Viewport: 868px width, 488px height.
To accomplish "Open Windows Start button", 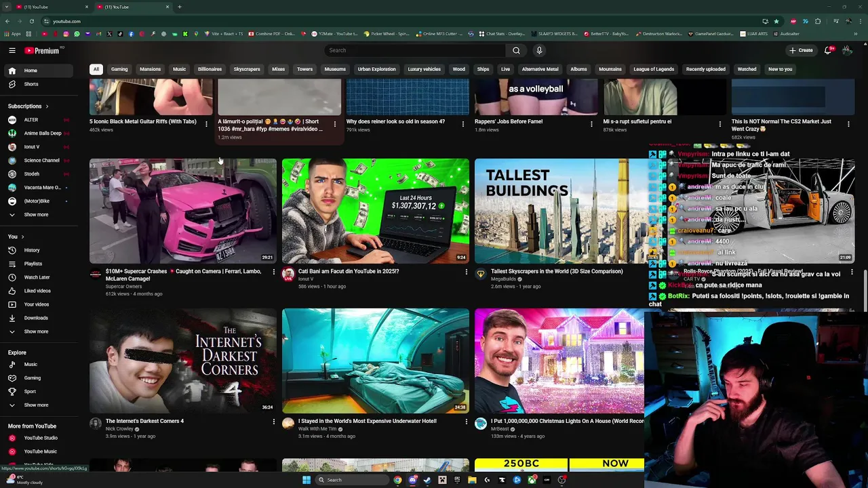I will tap(307, 480).
